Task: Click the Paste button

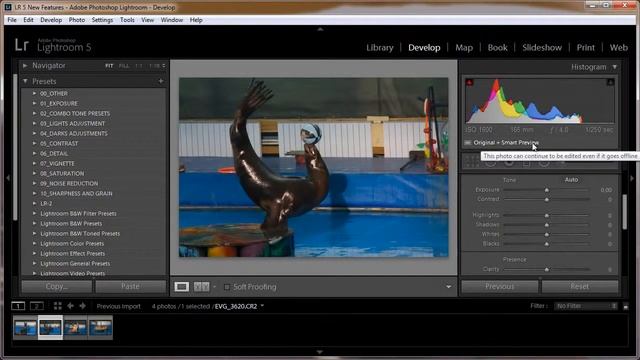Action: [x=131, y=287]
